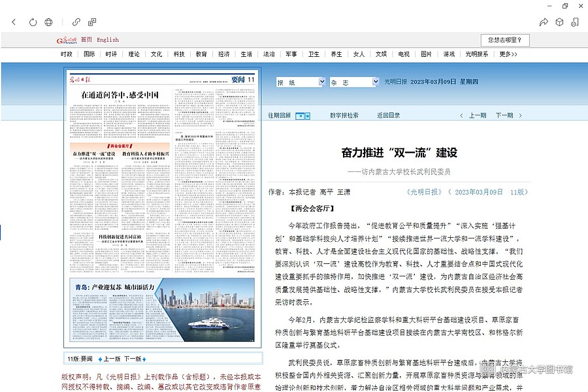Open the 光明报系 section

point(477,54)
